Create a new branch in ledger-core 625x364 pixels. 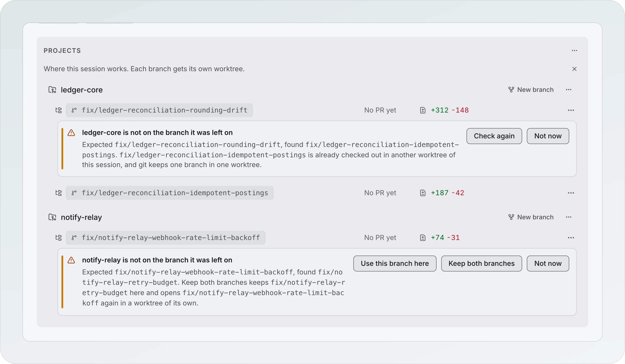click(531, 90)
